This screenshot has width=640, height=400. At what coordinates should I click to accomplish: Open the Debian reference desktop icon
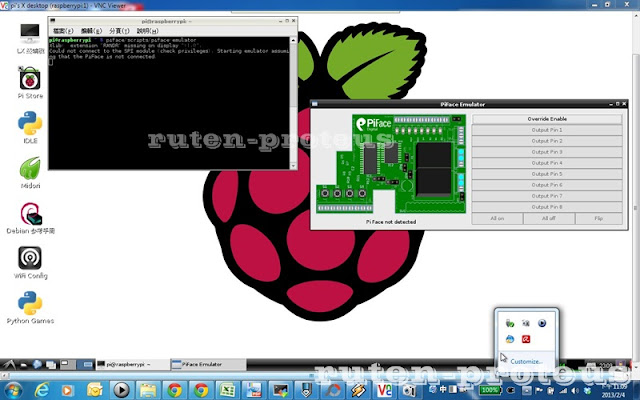(30, 218)
